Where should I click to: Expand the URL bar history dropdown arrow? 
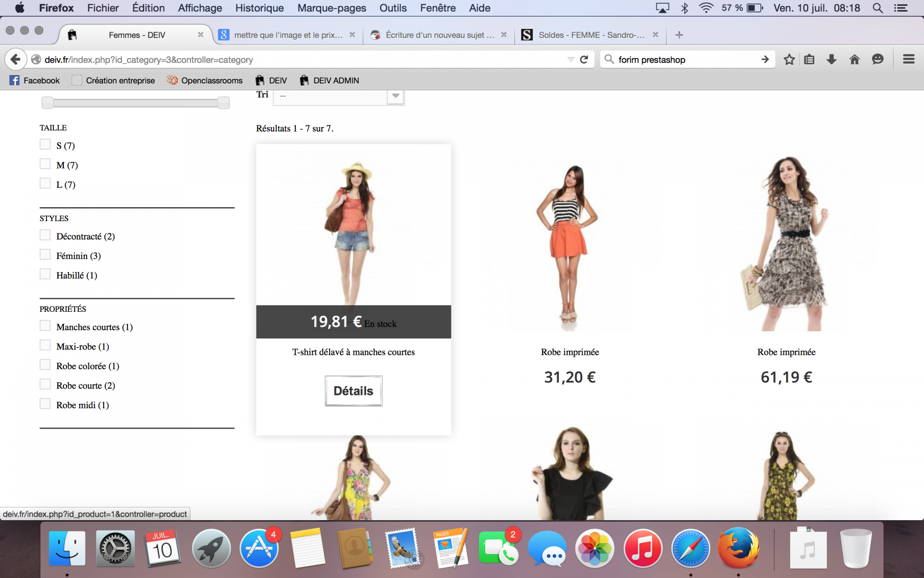click(571, 59)
